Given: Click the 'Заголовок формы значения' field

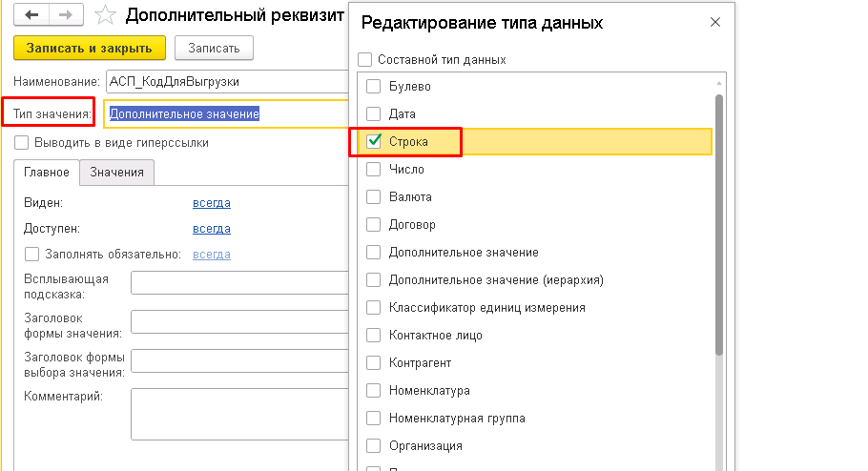Looking at the screenshot, I should point(239,321).
